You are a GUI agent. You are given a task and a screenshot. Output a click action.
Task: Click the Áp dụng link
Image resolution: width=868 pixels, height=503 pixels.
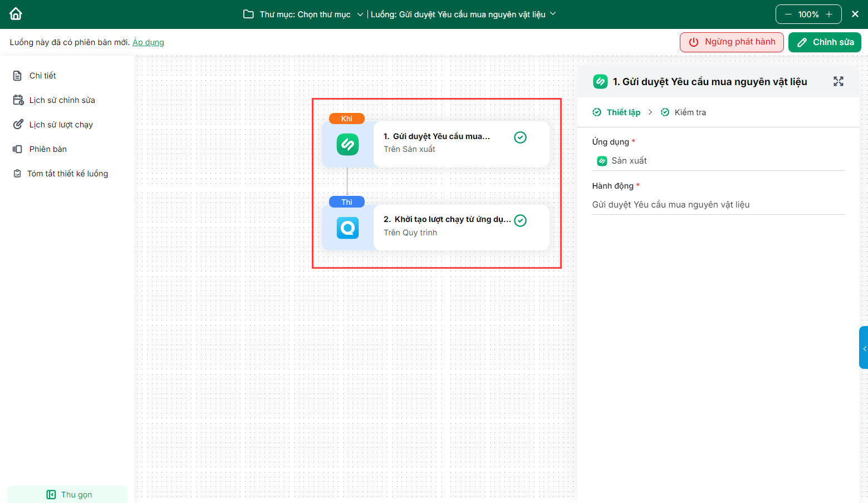[x=148, y=42]
